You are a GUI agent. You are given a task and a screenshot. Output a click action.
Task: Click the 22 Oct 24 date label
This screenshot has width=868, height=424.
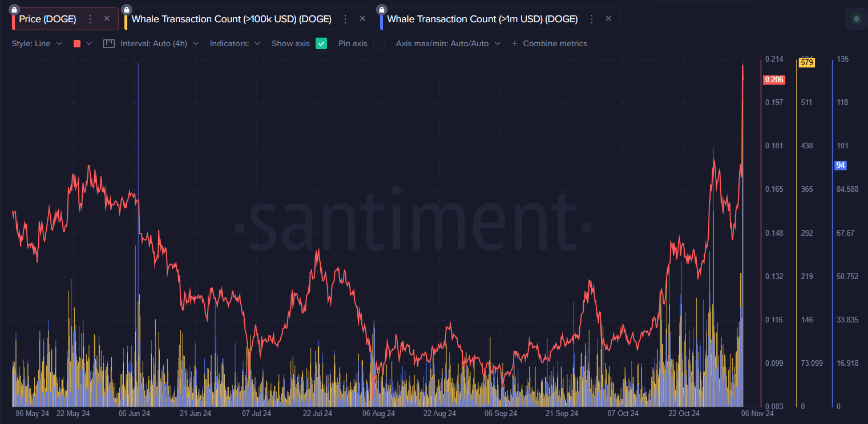point(685,413)
